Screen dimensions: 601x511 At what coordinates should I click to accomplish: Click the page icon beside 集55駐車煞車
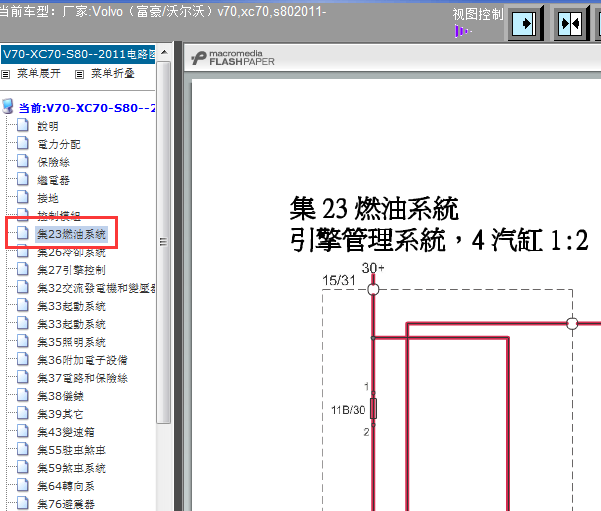coord(23,449)
